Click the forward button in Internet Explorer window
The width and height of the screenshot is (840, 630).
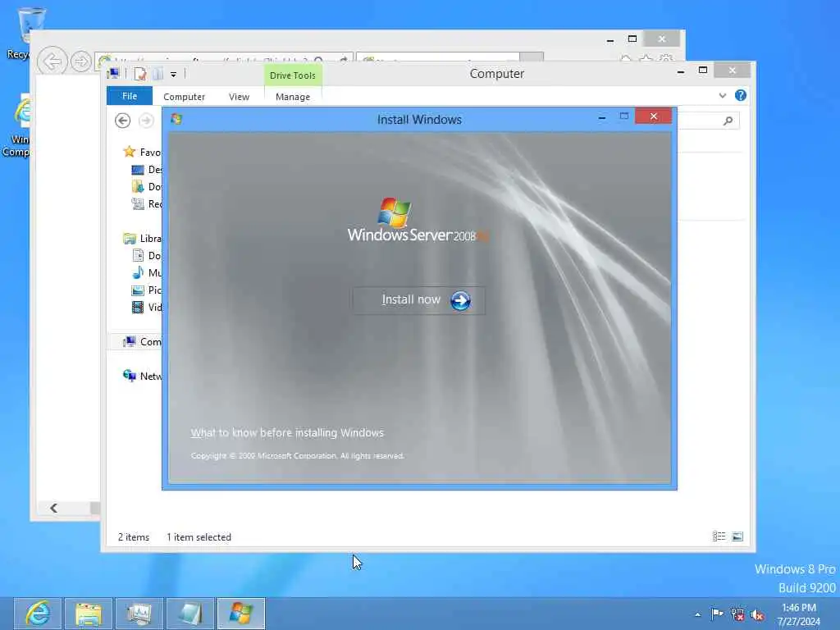pos(81,62)
